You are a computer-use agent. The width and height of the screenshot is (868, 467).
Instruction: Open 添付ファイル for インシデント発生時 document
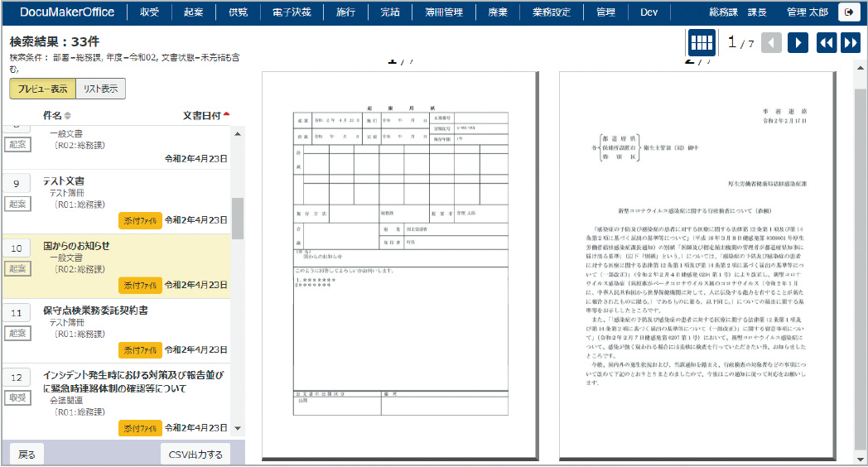point(140,428)
